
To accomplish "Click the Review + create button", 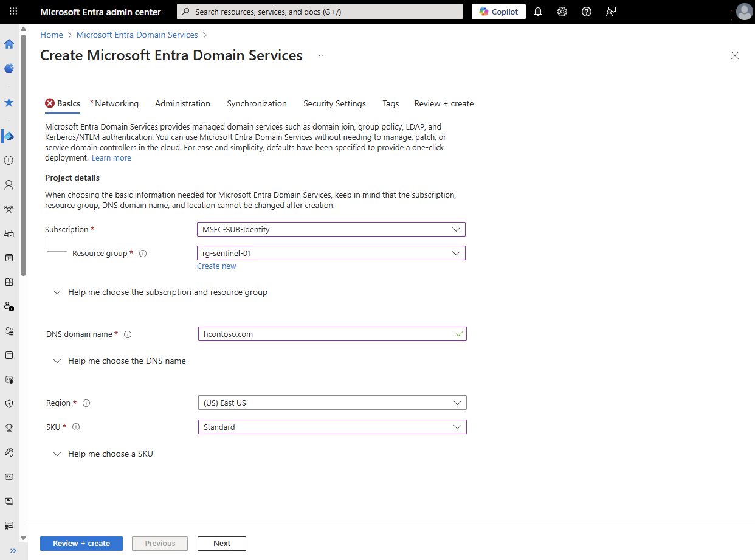I will [x=81, y=543].
